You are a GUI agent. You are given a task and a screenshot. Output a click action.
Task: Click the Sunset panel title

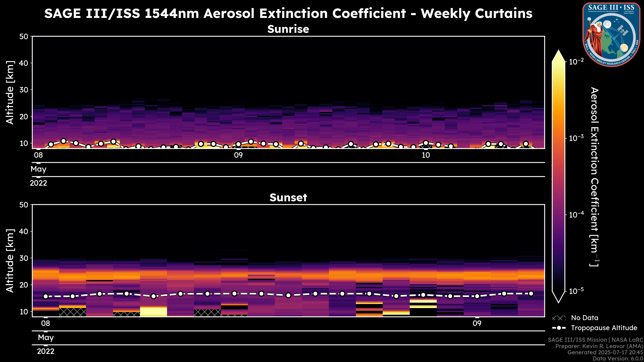pos(288,198)
